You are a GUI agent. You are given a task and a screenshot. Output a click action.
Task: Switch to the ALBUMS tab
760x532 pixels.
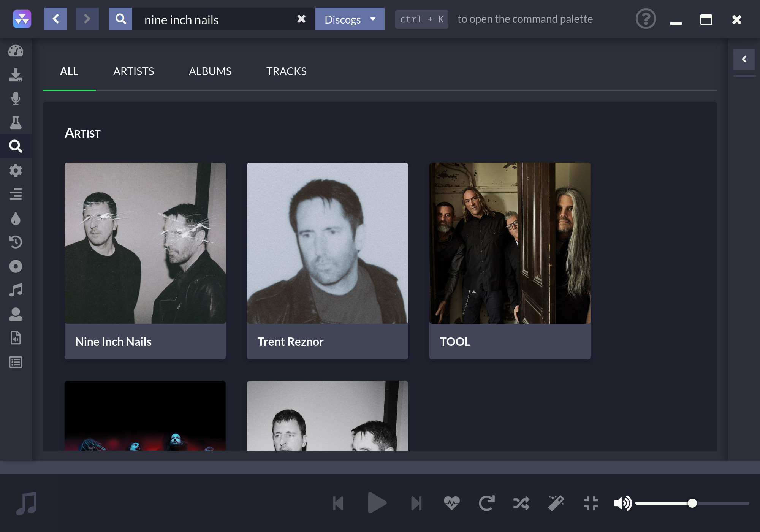(210, 70)
